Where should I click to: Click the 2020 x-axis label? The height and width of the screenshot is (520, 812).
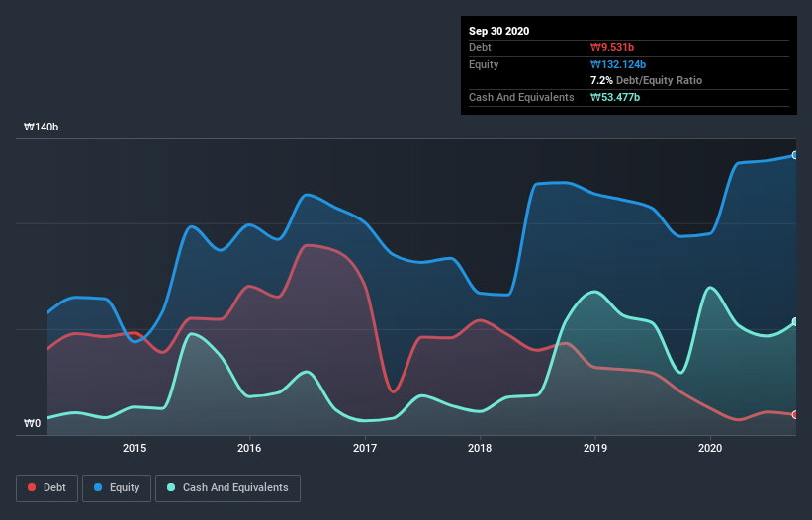(710, 448)
